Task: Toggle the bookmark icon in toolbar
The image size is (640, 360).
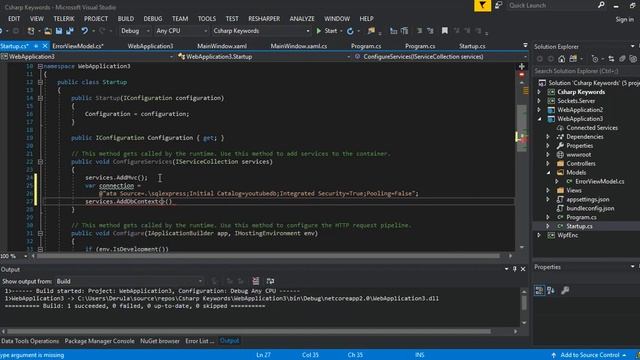Action: pyautogui.click(x=445, y=31)
